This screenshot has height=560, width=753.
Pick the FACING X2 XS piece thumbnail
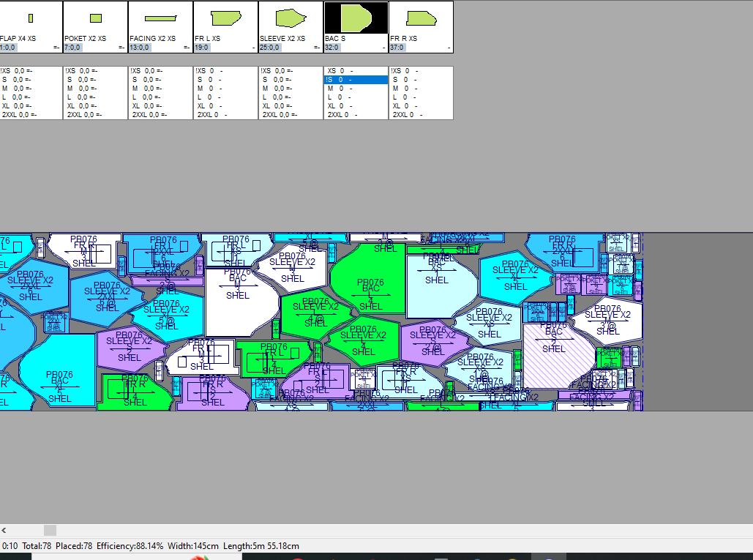[x=160, y=18]
